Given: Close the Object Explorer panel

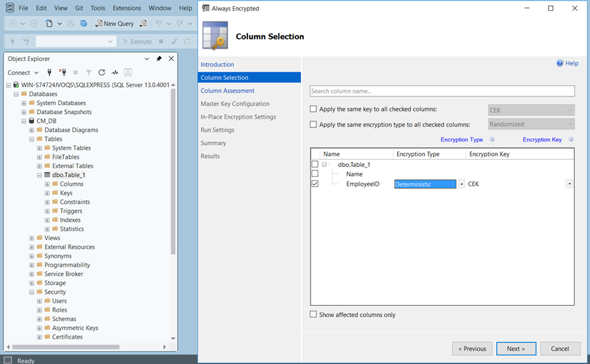Looking at the screenshot, I should pyautogui.click(x=171, y=59).
